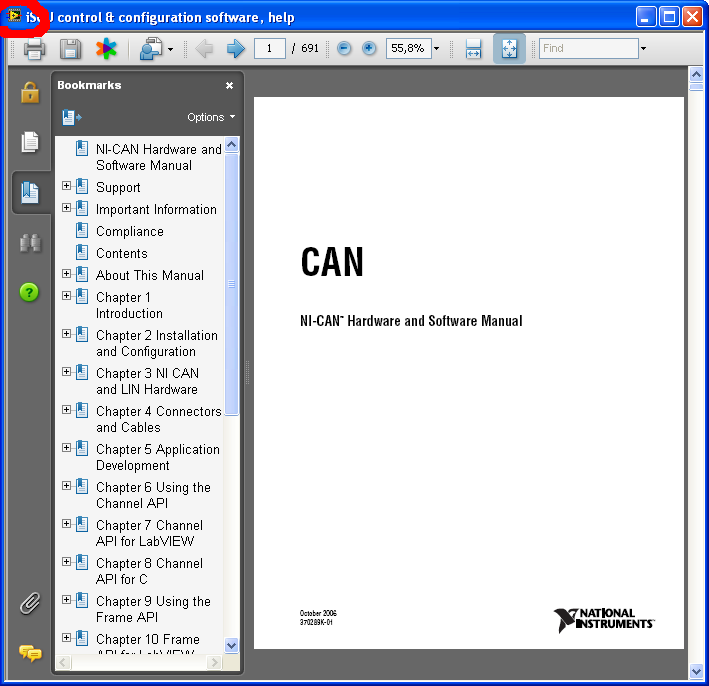Expand Chapter 6 Using the Channel API

pyautogui.click(x=66, y=486)
